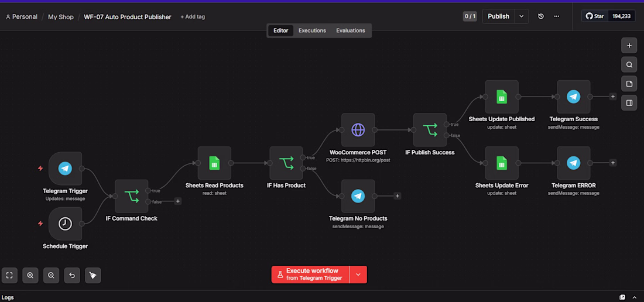
Task: Switch to the Executions tab
Action: (312, 31)
